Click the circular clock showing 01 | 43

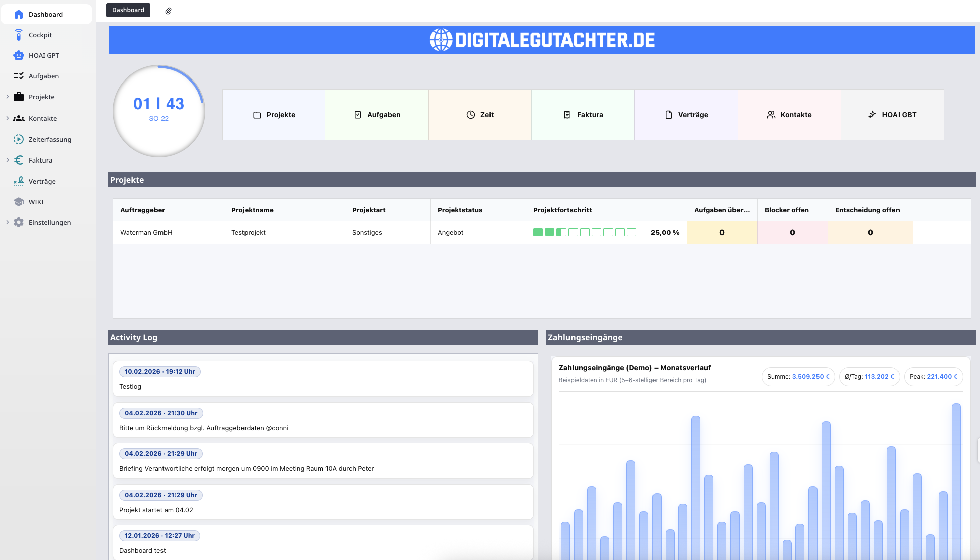click(x=159, y=111)
